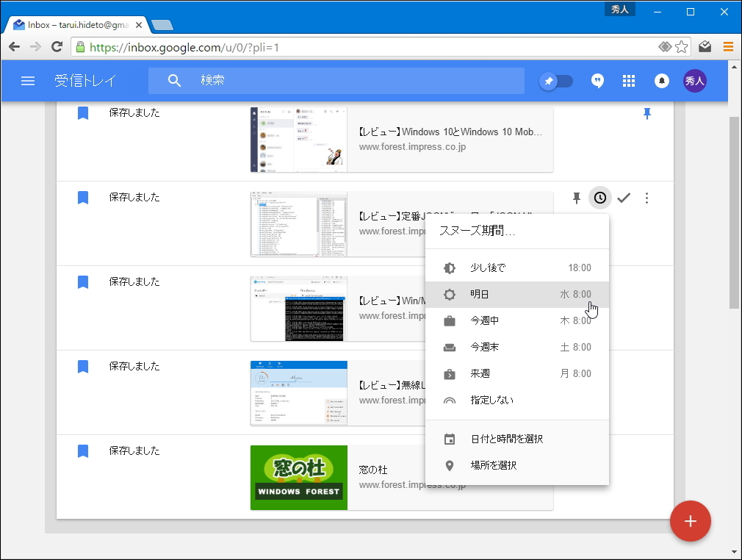Open Chrome's customize menu
742x560 pixels.
click(728, 46)
